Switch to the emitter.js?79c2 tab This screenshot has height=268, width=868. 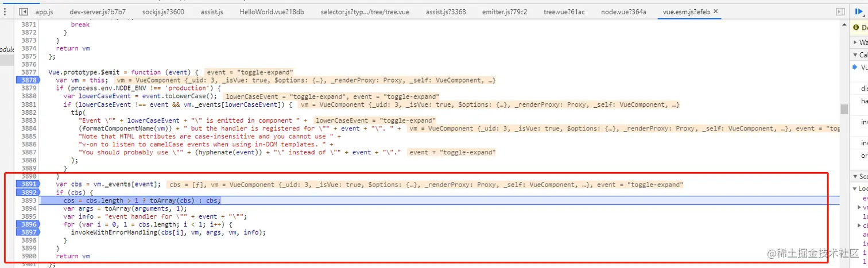click(x=505, y=11)
